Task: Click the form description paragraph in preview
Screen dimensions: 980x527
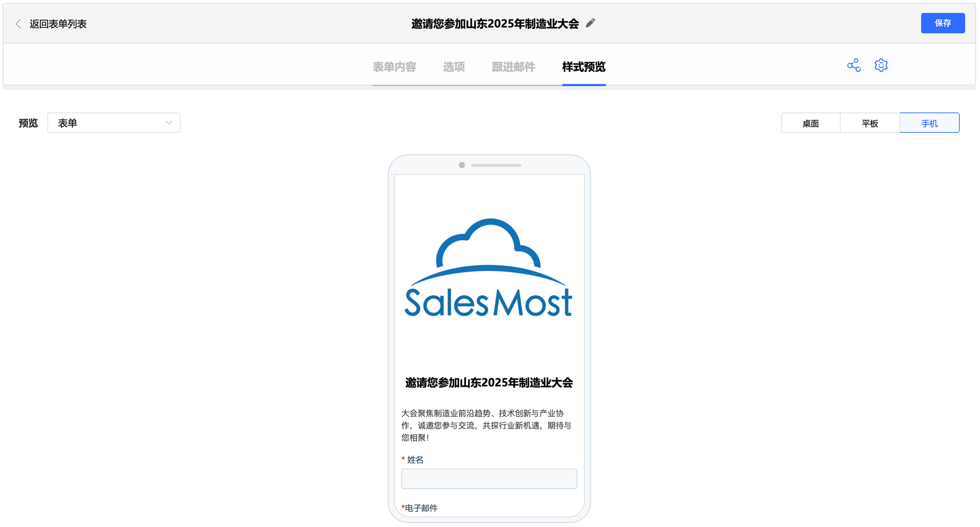Action: point(486,425)
